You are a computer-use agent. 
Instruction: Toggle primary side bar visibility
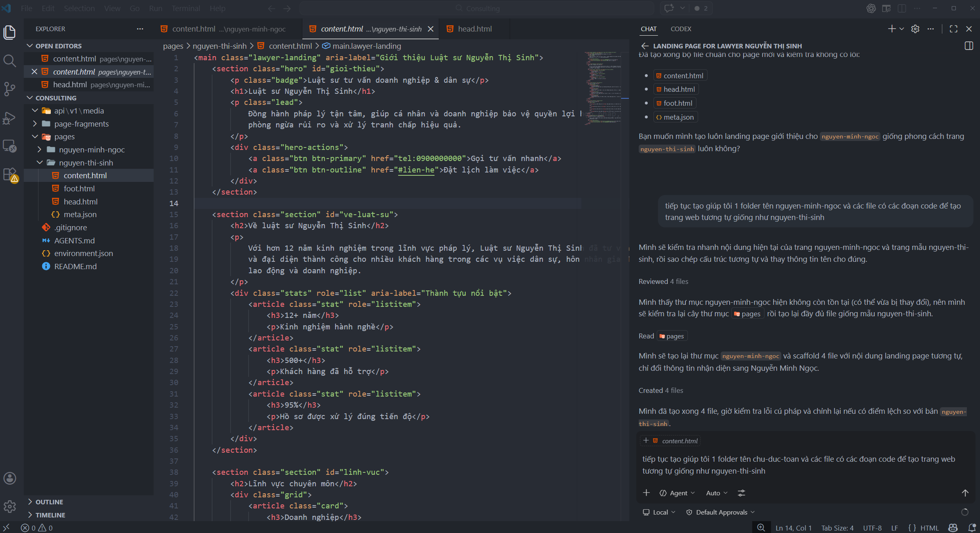point(886,8)
